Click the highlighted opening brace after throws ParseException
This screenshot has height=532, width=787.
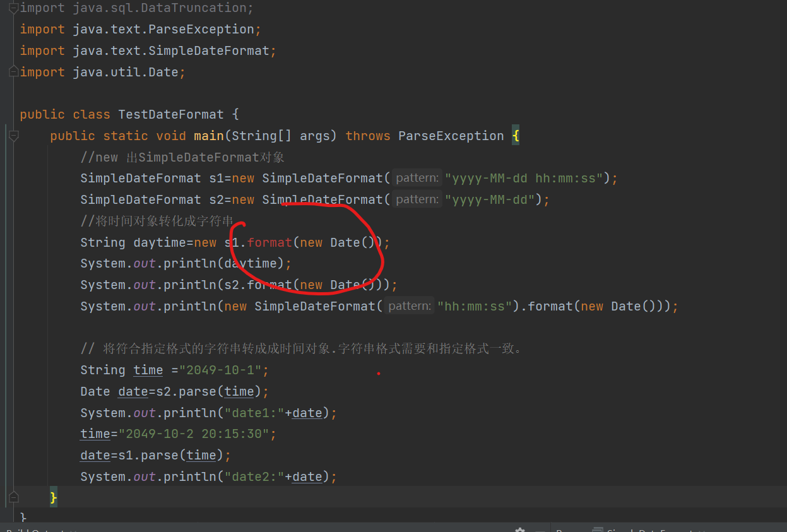click(516, 136)
